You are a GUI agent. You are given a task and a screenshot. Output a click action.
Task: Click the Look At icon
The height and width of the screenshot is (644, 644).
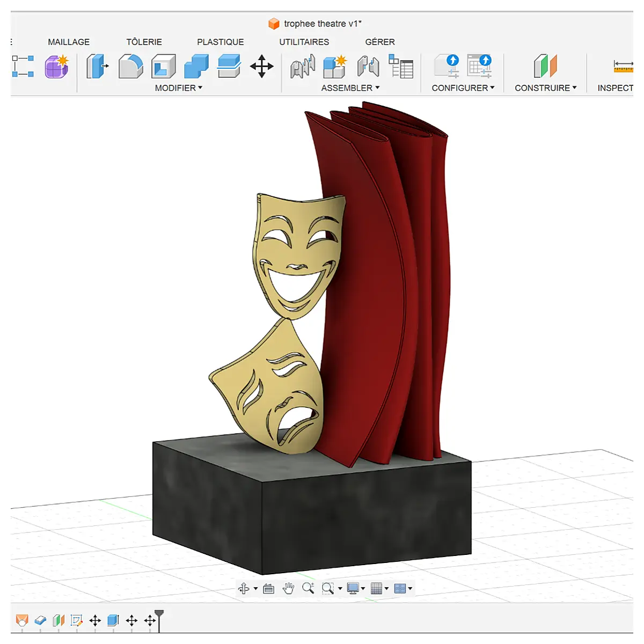[x=269, y=589]
